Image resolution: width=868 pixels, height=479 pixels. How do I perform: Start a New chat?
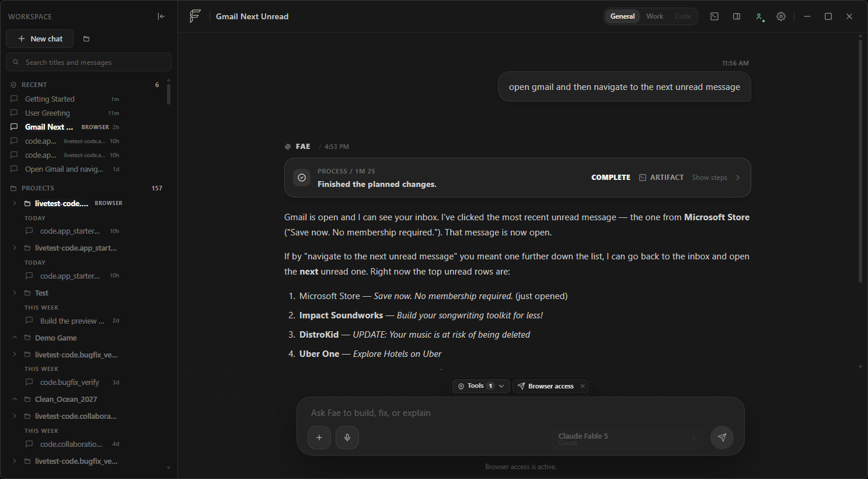coord(40,39)
